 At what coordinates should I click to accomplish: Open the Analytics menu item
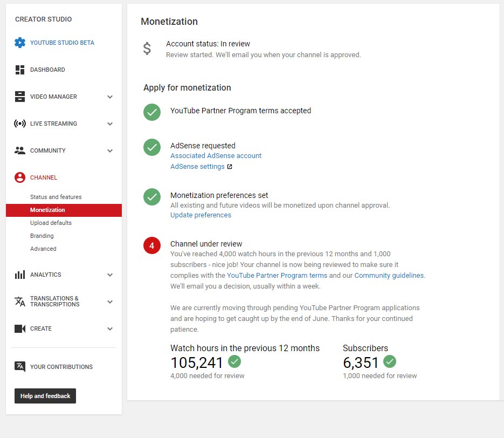tap(46, 275)
